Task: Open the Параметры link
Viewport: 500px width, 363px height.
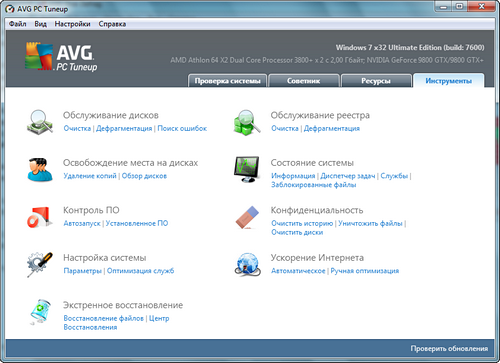Action: tap(83, 271)
